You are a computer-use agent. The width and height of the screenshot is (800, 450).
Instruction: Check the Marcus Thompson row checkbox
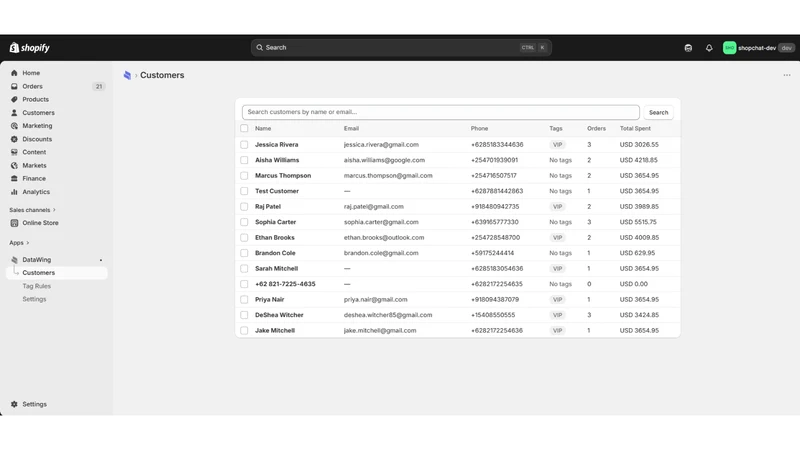coord(244,176)
